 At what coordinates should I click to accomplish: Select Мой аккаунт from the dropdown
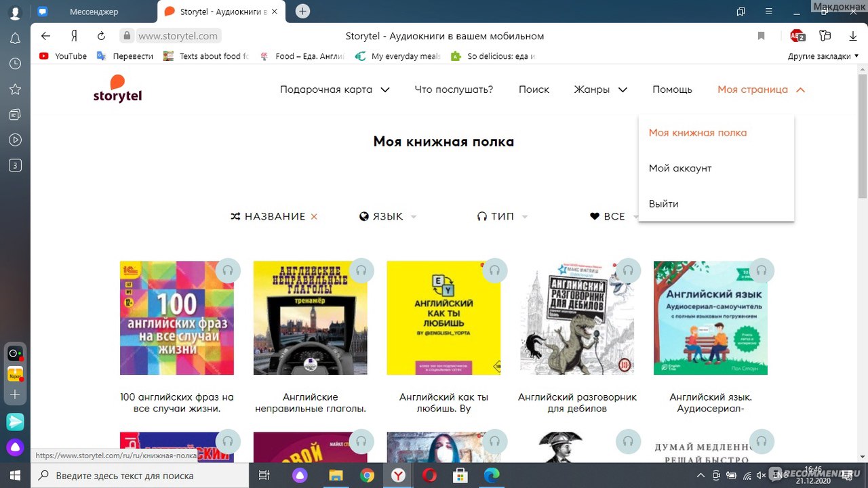[x=680, y=168]
